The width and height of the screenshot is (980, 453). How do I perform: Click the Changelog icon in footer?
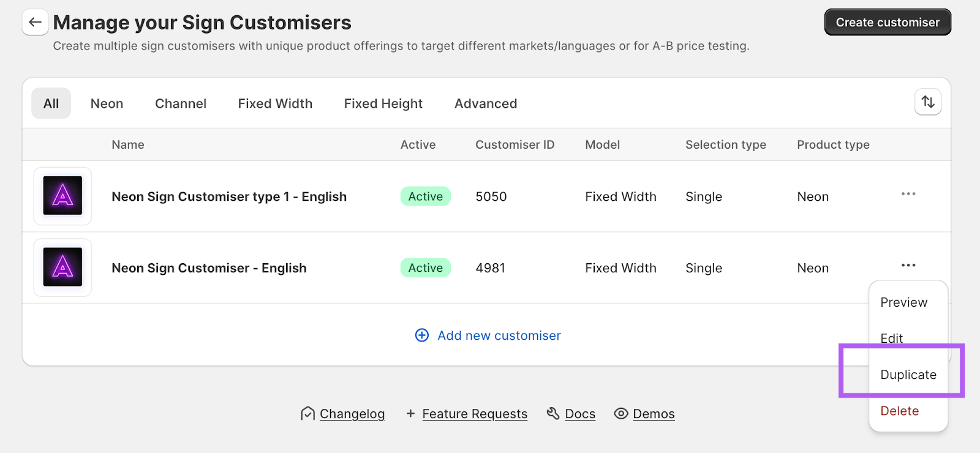307,414
